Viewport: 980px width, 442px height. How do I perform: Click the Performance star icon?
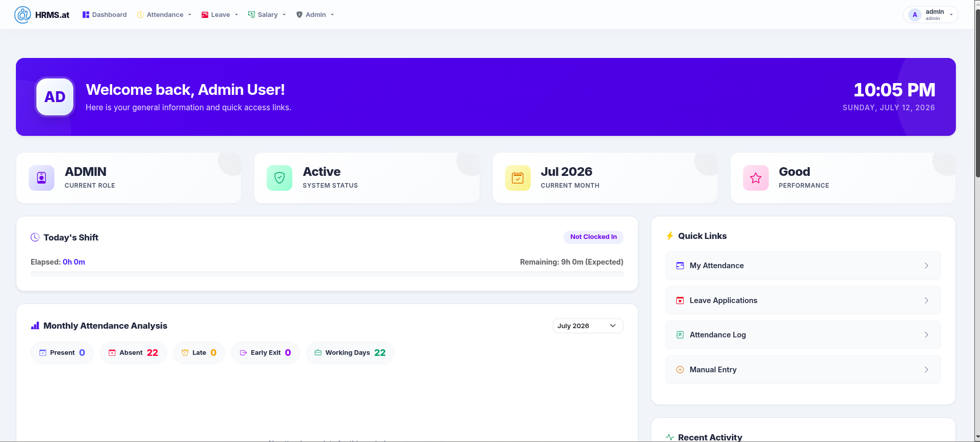pyautogui.click(x=756, y=178)
